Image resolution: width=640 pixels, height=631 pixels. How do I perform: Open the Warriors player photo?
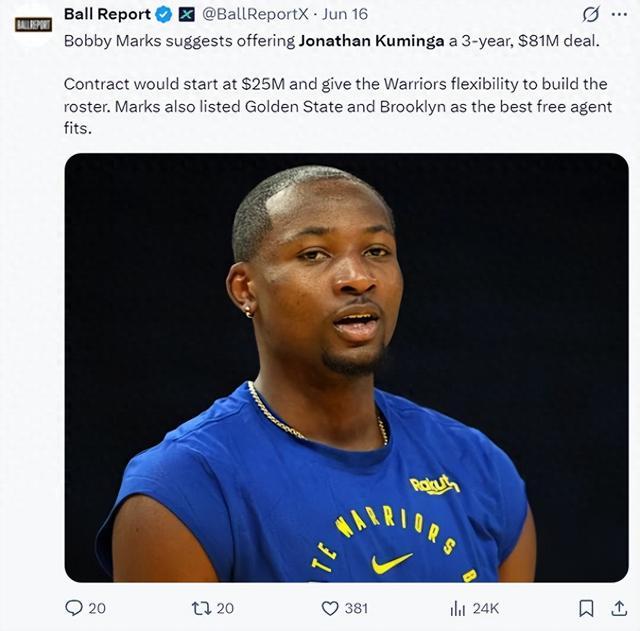(346, 367)
